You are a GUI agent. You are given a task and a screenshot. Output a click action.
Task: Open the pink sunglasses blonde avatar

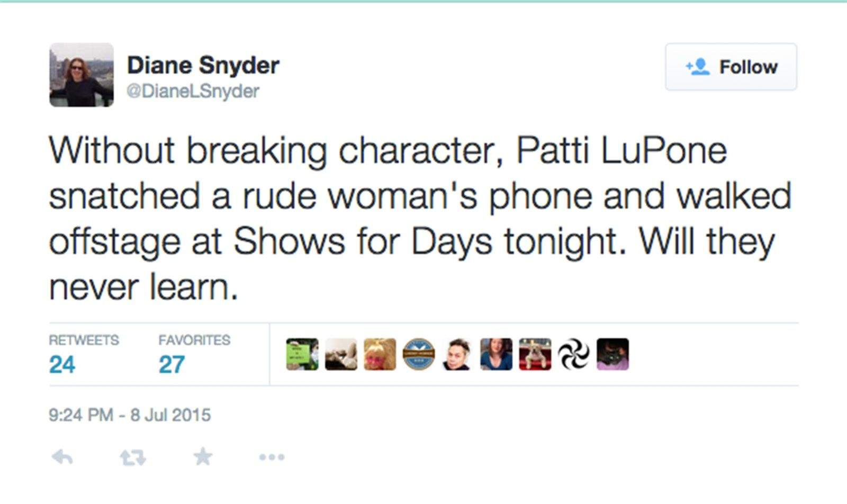(x=380, y=354)
